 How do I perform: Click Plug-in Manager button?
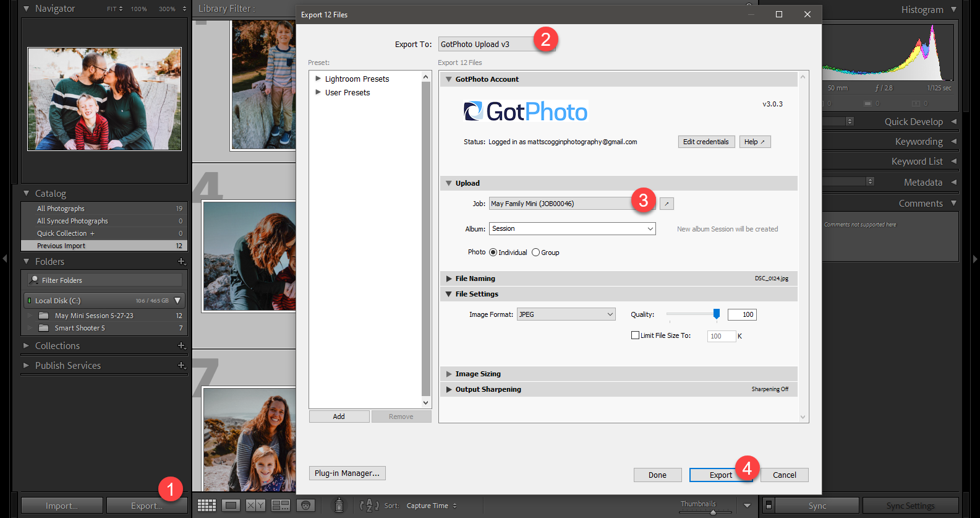347,473
